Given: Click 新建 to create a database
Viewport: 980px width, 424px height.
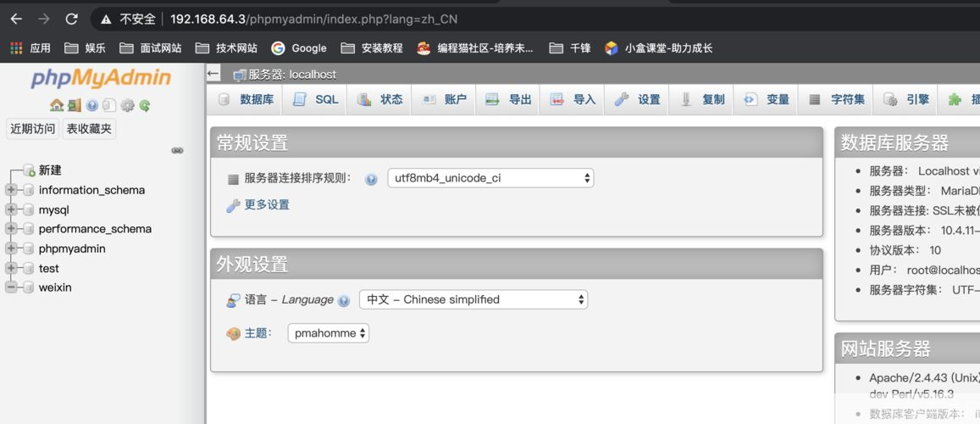Looking at the screenshot, I should pyautogui.click(x=50, y=170).
